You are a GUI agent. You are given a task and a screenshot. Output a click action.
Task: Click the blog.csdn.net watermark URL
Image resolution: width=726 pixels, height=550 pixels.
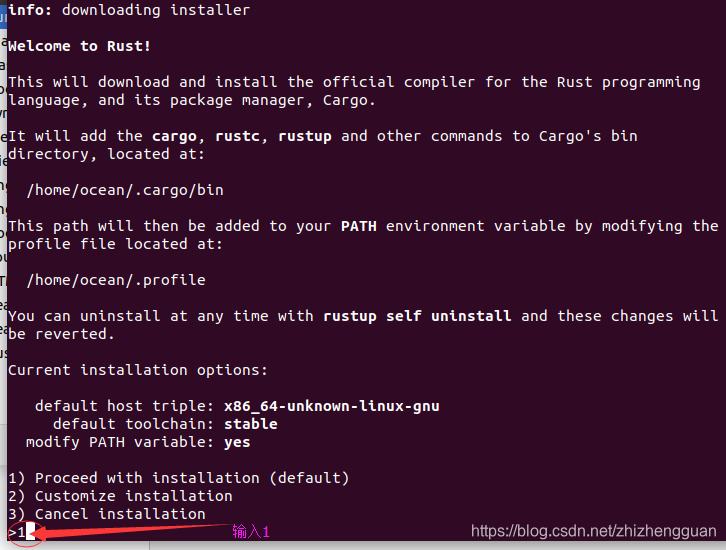pyautogui.click(x=594, y=531)
